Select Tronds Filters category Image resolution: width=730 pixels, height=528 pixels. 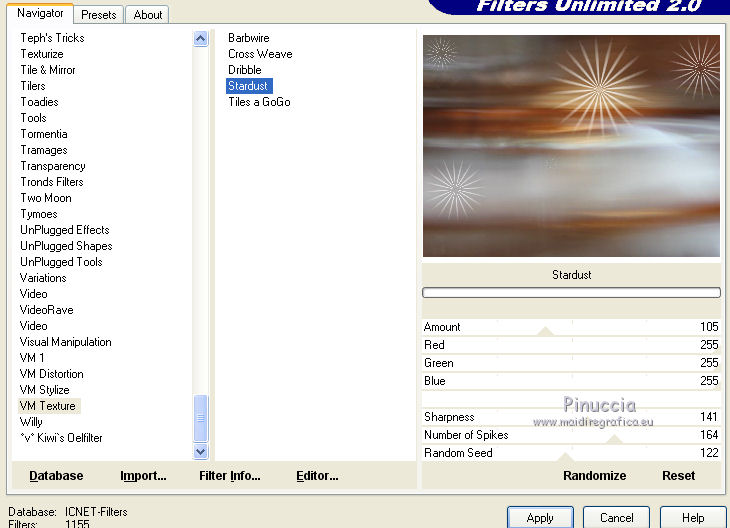tap(52, 182)
